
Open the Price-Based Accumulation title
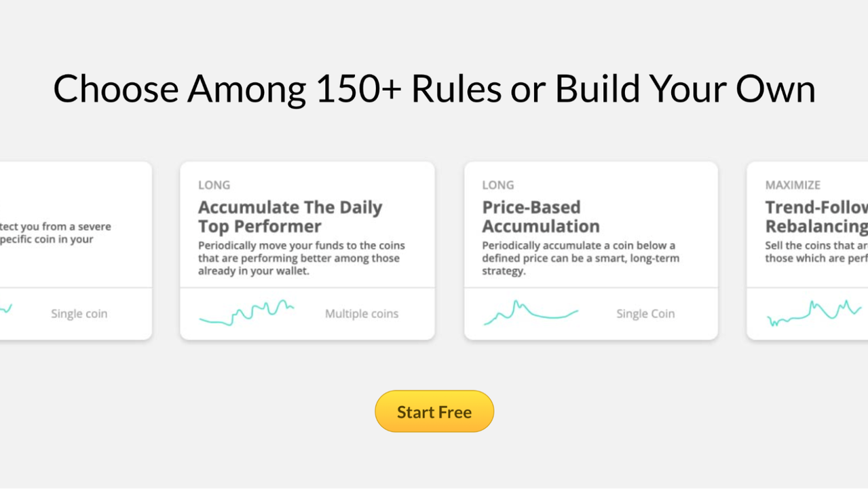click(541, 217)
